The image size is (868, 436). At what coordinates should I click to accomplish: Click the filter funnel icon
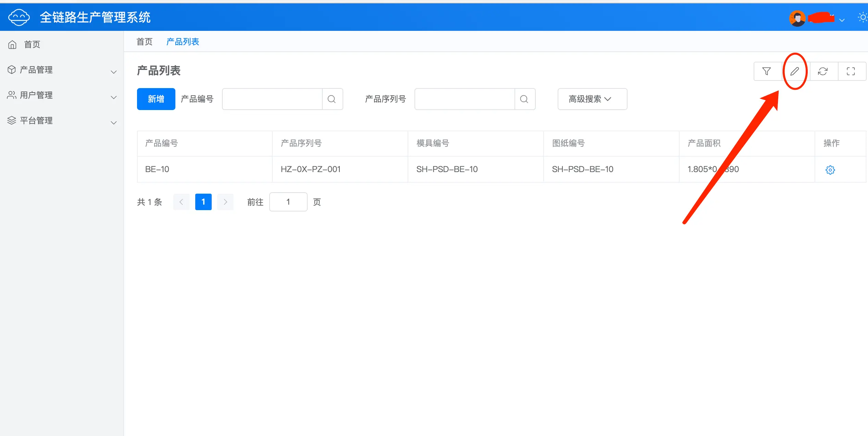tap(767, 71)
